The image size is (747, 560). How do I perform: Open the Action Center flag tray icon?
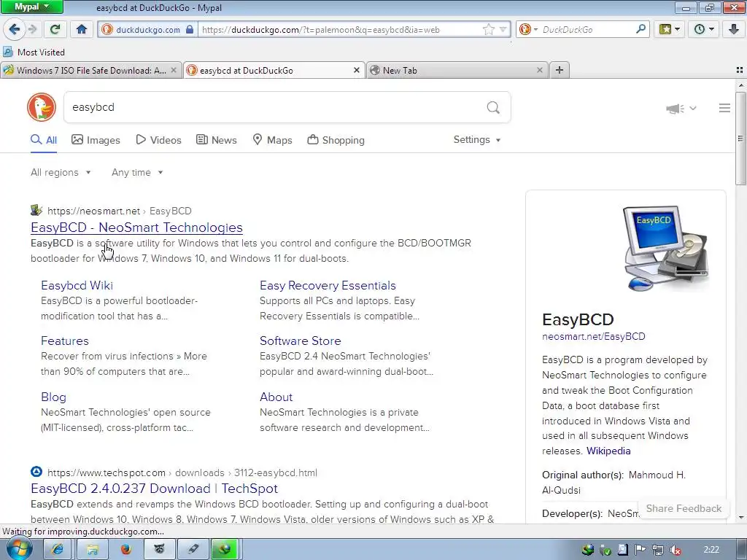640,550
